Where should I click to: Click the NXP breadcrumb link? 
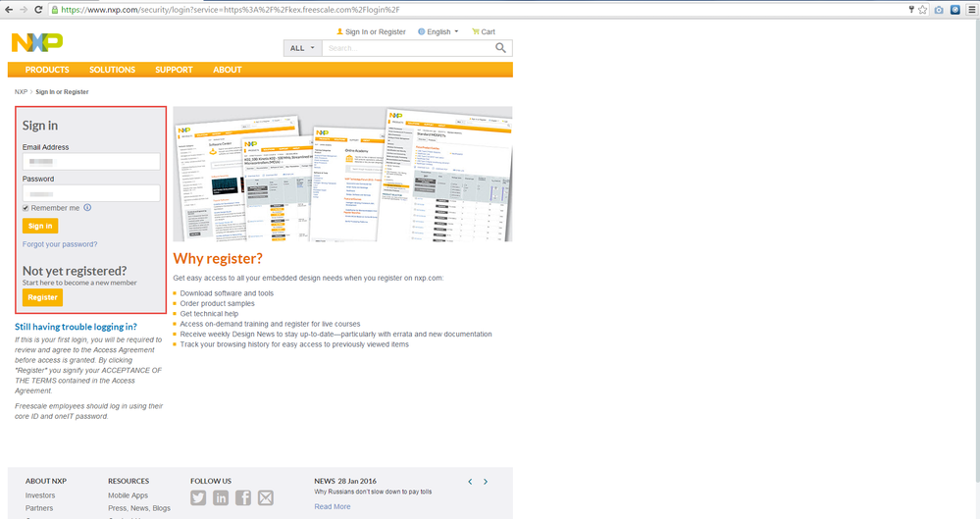coord(21,92)
